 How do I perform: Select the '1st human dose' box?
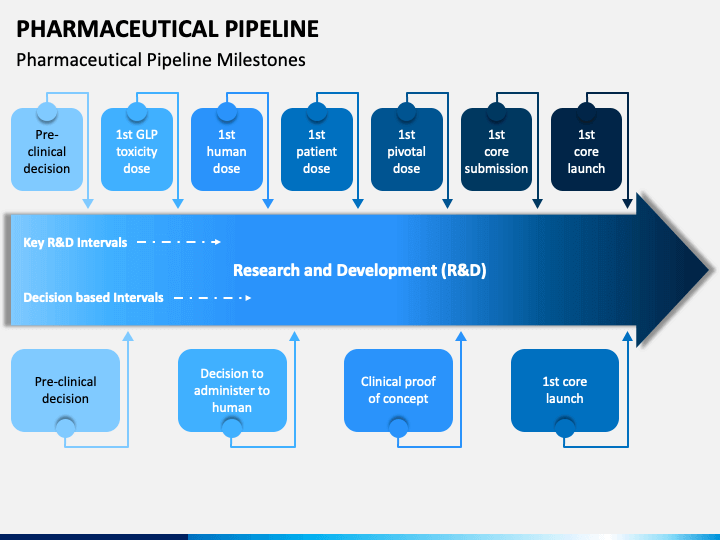click(x=227, y=150)
